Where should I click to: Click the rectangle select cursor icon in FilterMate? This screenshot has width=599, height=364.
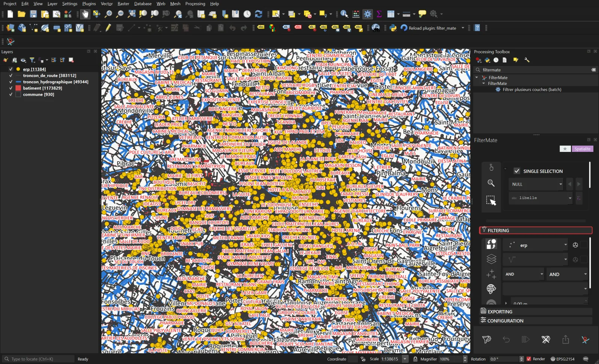[491, 200]
